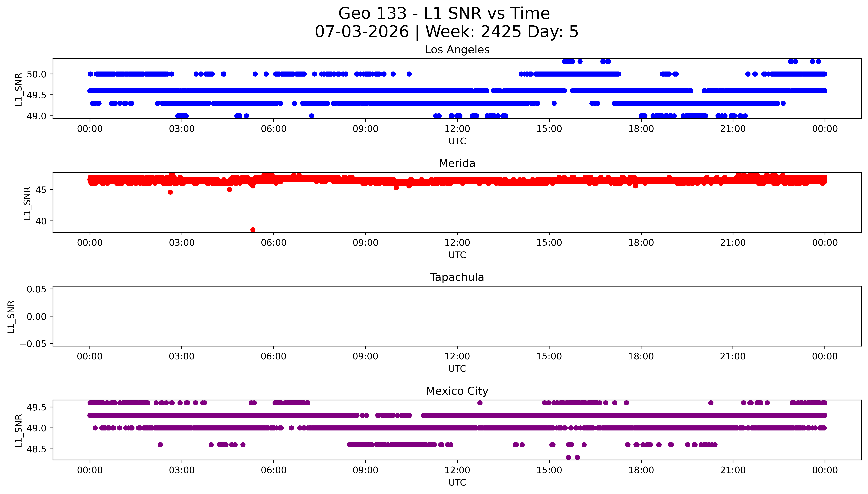Click the isolated purple top-row point after 12:00
The height and width of the screenshot is (494, 868).
(x=480, y=403)
